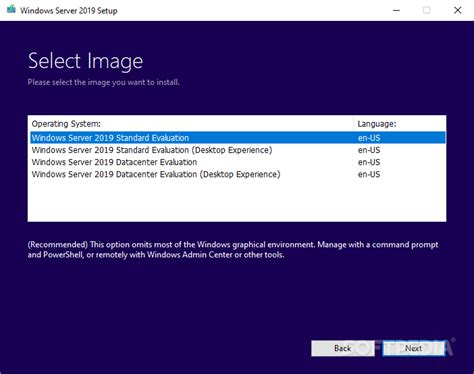Click en-US language of Standard Evaluation (Desktop Experience)
474x374 pixels.
click(369, 150)
